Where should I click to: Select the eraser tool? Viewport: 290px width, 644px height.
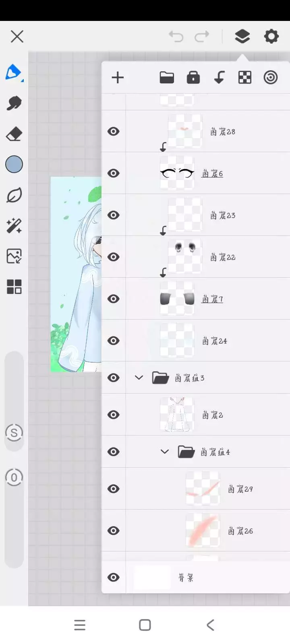click(x=14, y=134)
